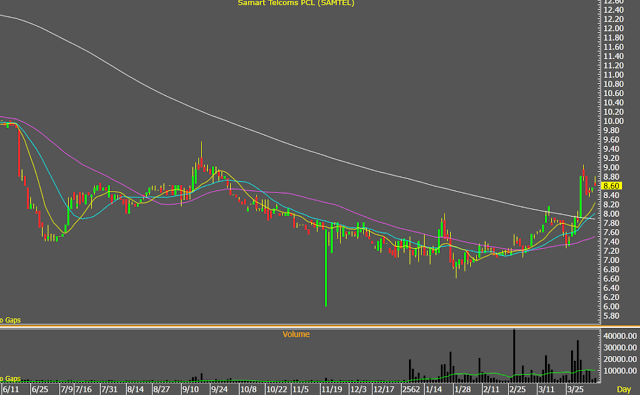This screenshot has height=395, width=640.
Task: Select the 2/25 date label
Action: click(518, 389)
